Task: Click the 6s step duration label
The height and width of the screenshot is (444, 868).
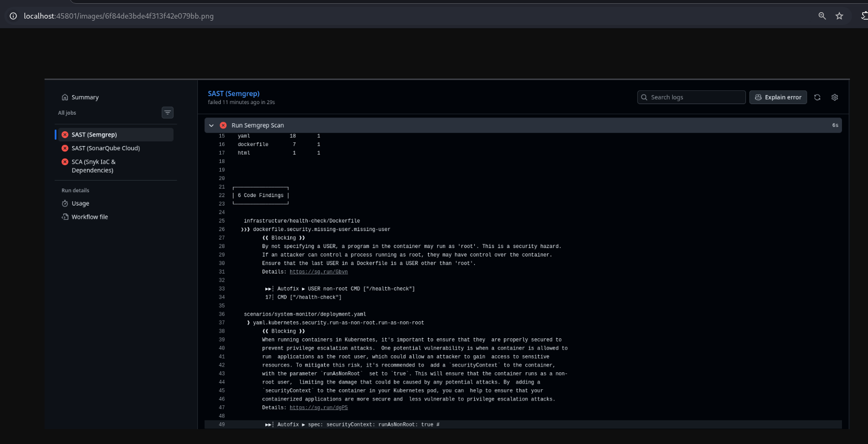Action: (835, 125)
